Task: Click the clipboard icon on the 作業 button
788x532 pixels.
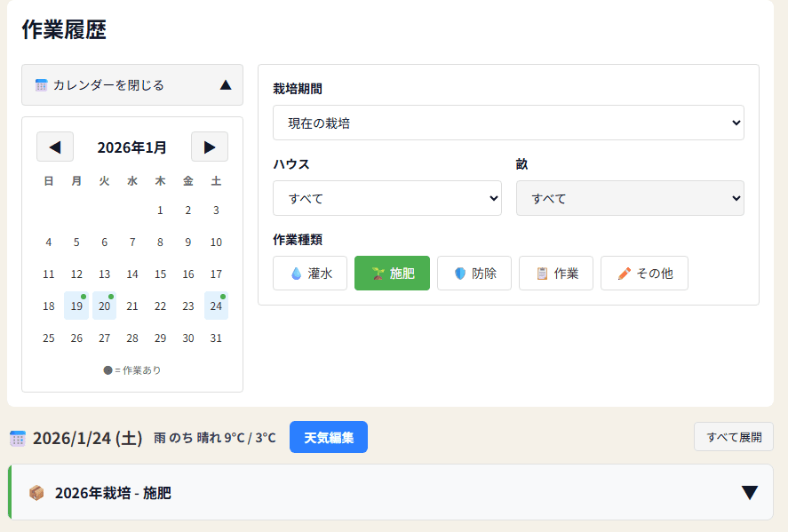Action: point(541,274)
